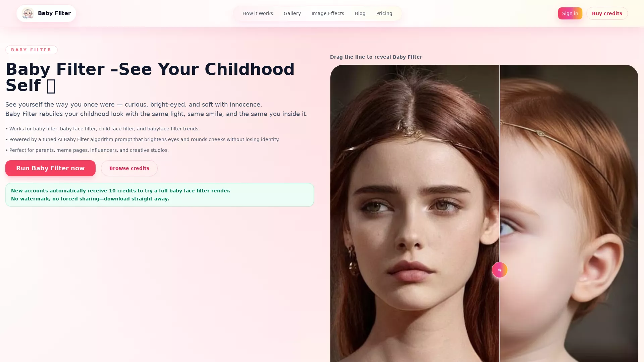The height and width of the screenshot is (362, 644).
Task: Click the 'Drag the line to reveal Baby Filter' label
Action: pos(376,57)
